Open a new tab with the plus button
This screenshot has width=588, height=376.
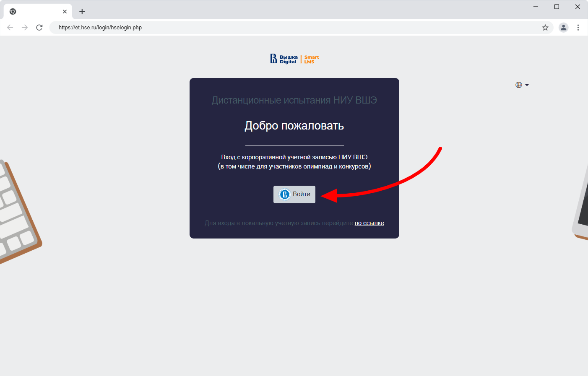pyautogui.click(x=82, y=12)
